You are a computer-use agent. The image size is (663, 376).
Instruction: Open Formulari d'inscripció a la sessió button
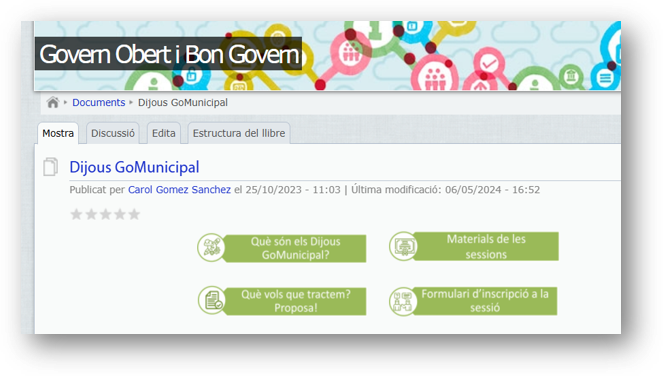[473, 301]
